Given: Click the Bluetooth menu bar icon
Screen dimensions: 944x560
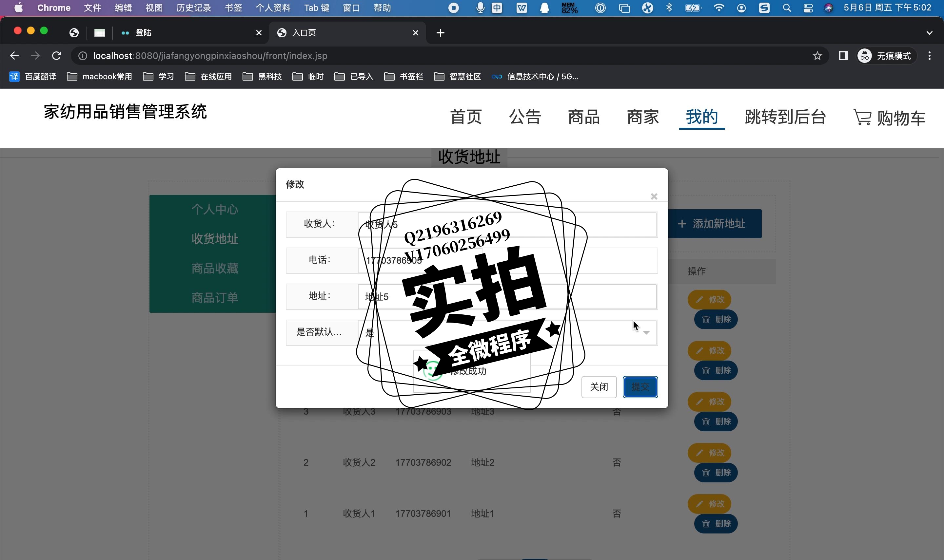Looking at the screenshot, I should pyautogui.click(x=669, y=8).
